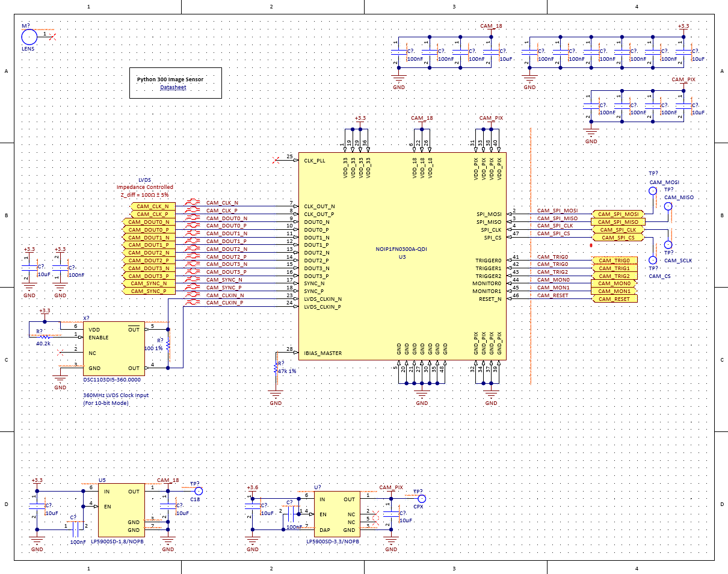Select the U5 LP5900SD-1.8/NOPB regulator body
The width and height of the screenshot is (728, 574).
(122, 510)
